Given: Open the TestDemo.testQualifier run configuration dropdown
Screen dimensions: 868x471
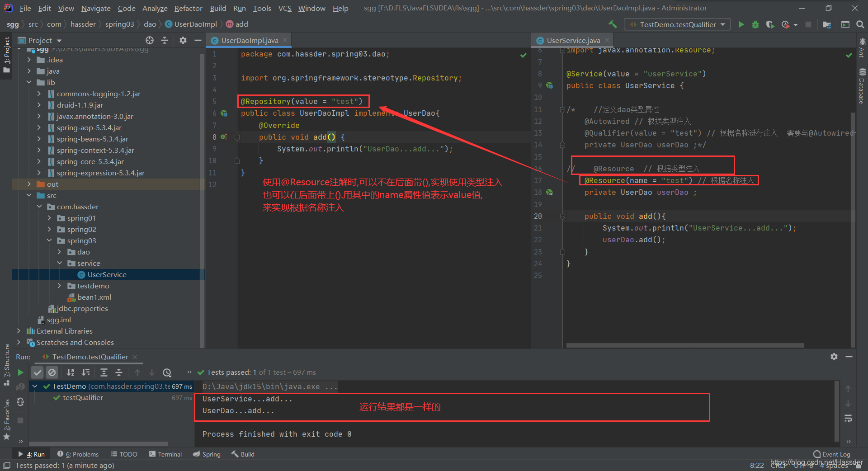Looking at the screenshot, I should click(x=677, y=24).
